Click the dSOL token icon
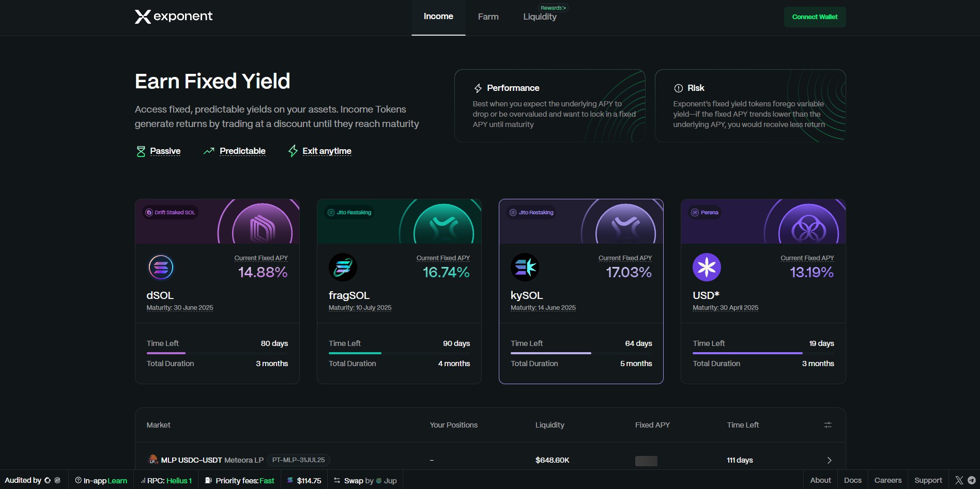The height and width of the screenshot is (489, 980). click(161, 267)
